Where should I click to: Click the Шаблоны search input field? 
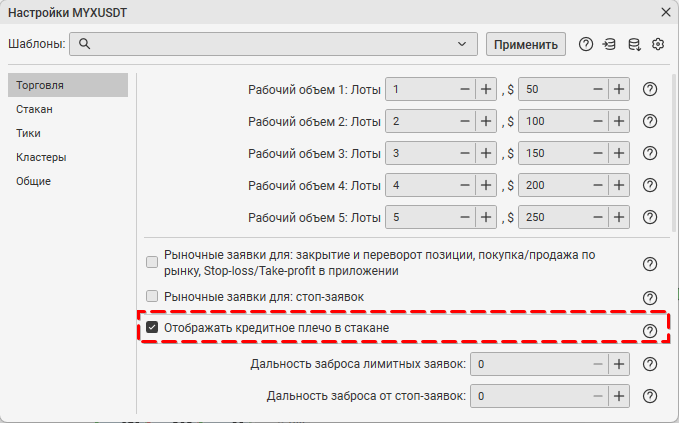tap(273, 44)
